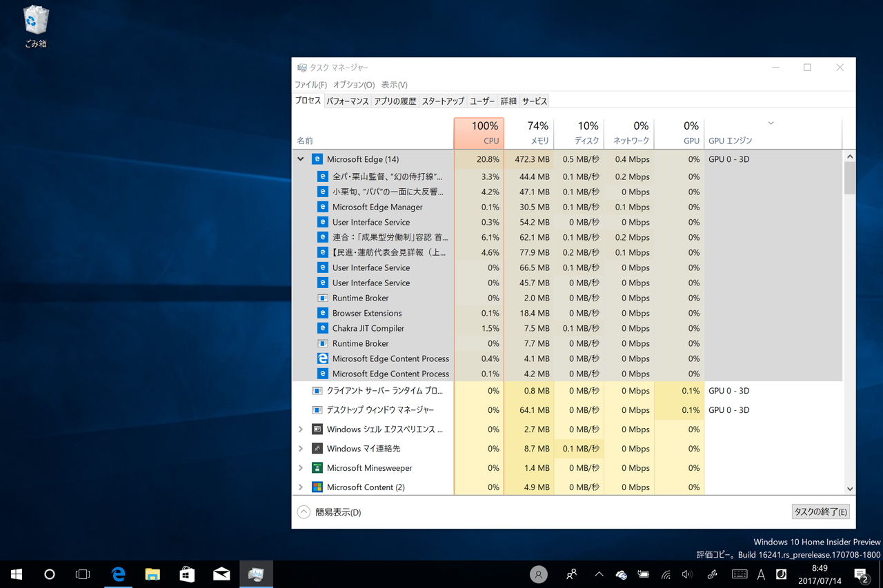Click the Microsoft Content process icon
The height and width of the screenshot is (588, 883).
pyautogui.click(x=317, y=487)
